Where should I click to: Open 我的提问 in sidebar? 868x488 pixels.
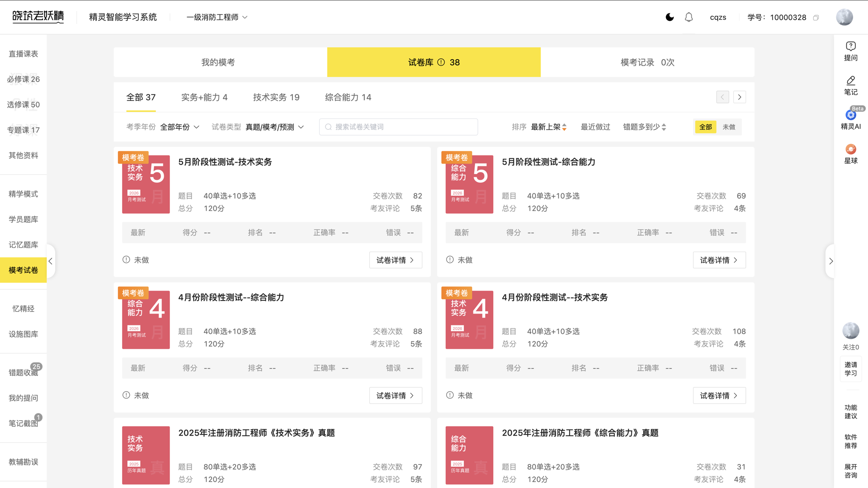pos(24,398)
